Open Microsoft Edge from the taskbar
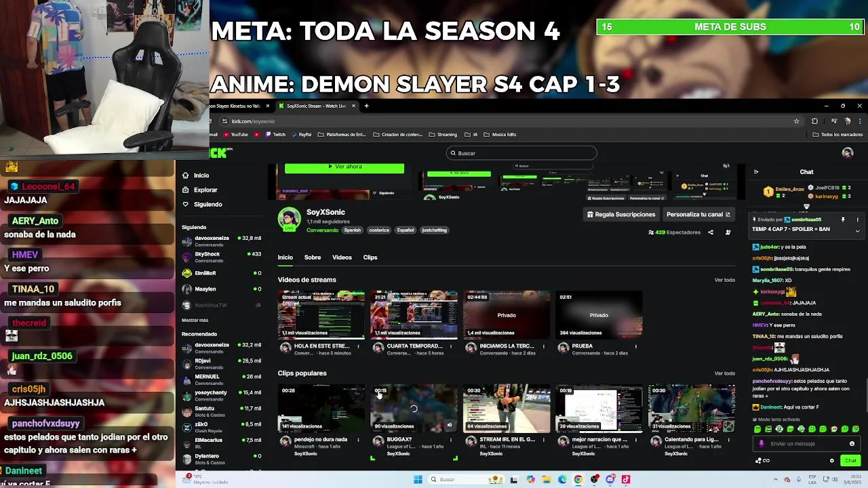 [x=562, y=480]
